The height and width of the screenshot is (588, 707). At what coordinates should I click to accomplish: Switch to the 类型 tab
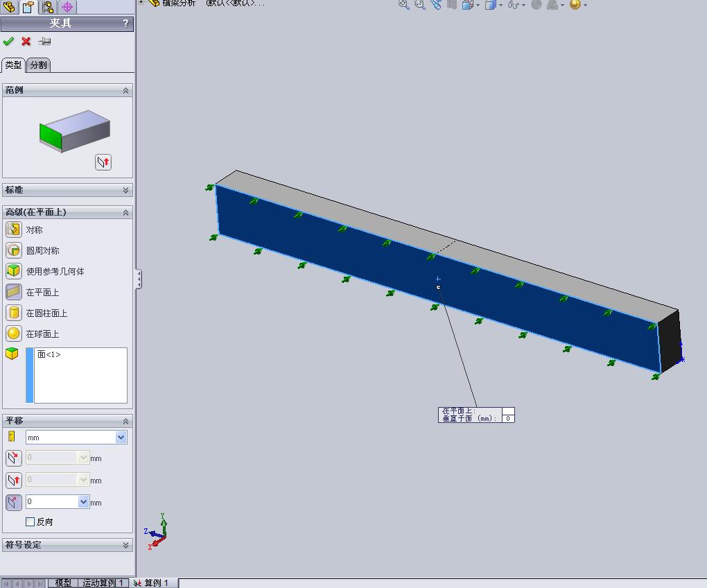[13, 65]
